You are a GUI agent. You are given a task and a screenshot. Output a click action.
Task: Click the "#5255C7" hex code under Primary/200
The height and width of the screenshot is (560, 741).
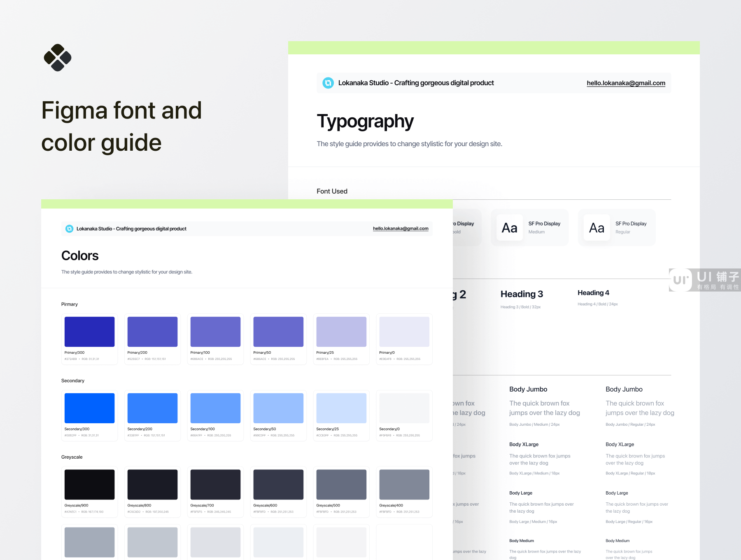click(x=133, y=359)
